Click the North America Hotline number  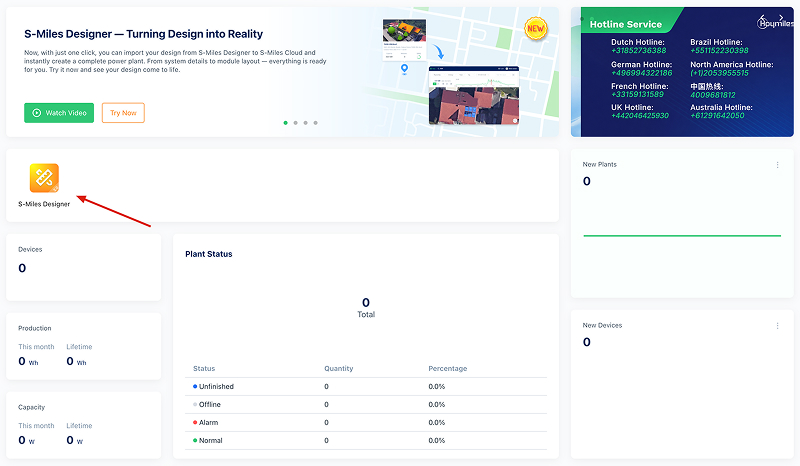719,73
